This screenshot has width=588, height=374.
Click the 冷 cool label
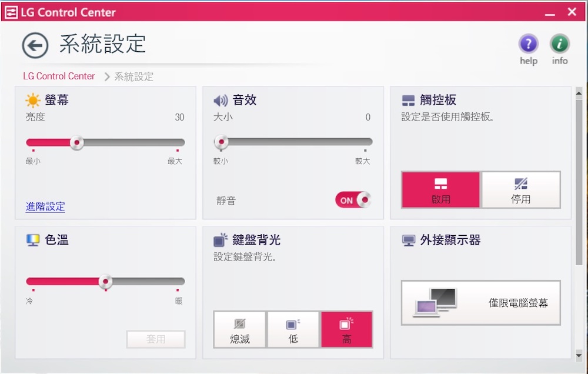tap(29, 301)
